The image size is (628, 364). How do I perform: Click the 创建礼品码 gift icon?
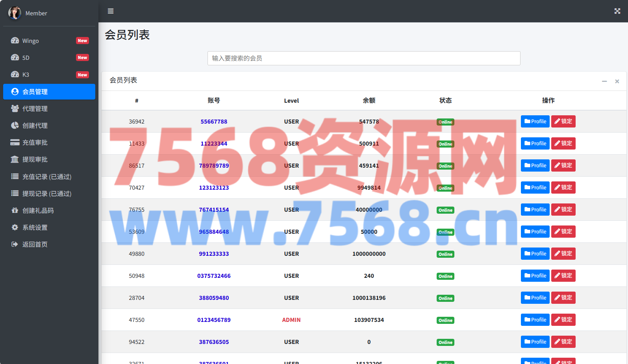point(15,211)
